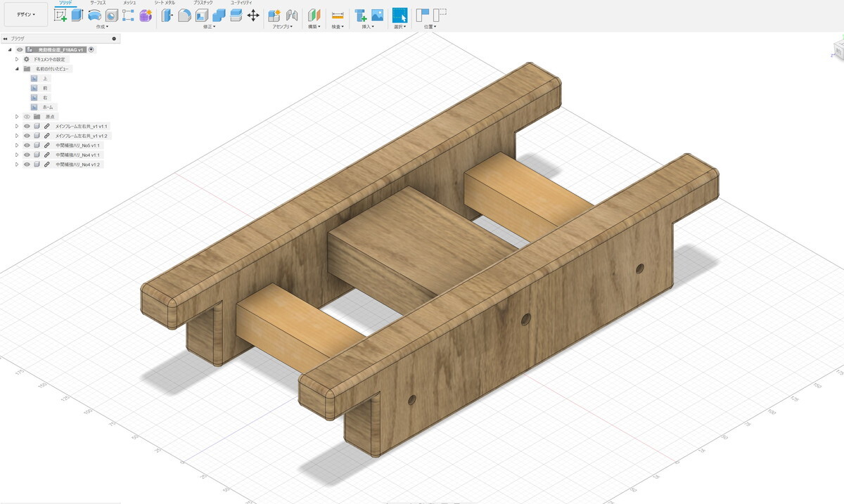Screen dimensions: 844x504
Task: Select the Move/Copy arrows tool
Action: [x=253, y=15]
